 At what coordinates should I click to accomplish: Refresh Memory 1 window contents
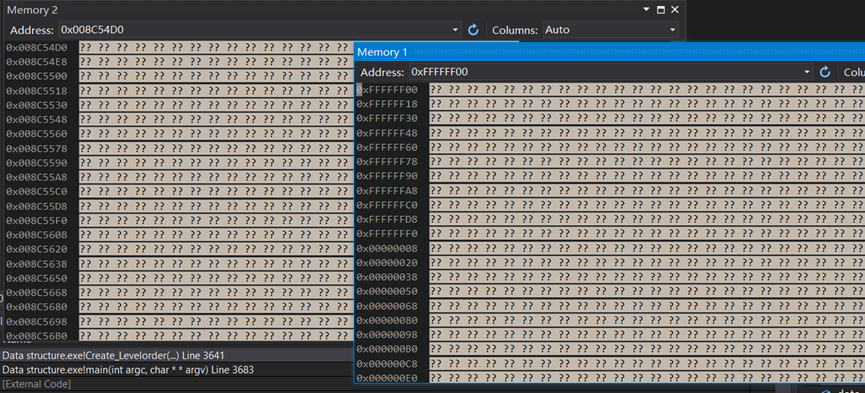click(825, 72)
